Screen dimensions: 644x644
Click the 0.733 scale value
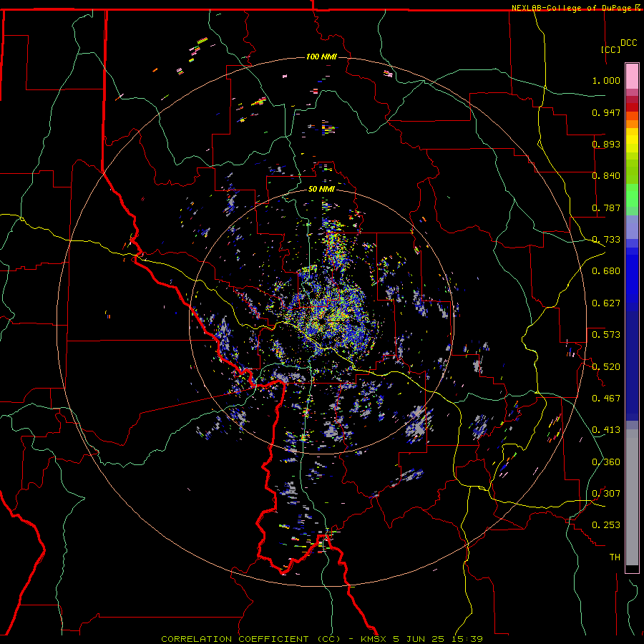tap(606, 240)
